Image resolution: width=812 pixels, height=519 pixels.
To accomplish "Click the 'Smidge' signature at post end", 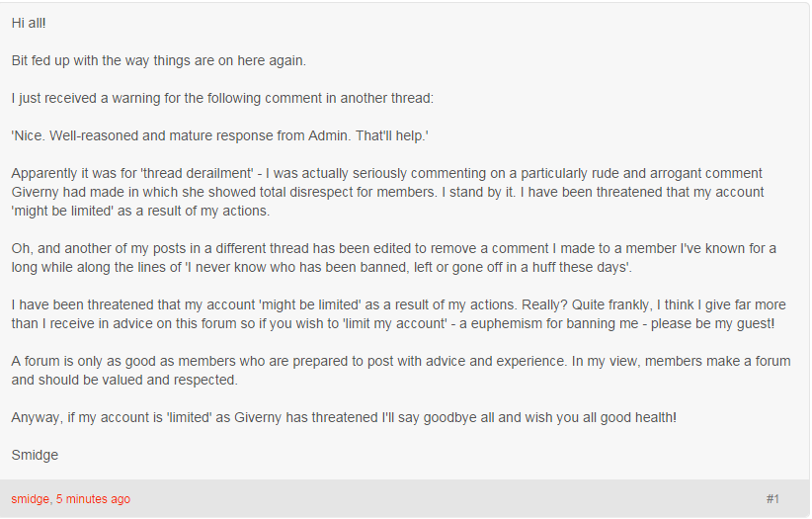I will pyautogui.click(x=35, y=455).
